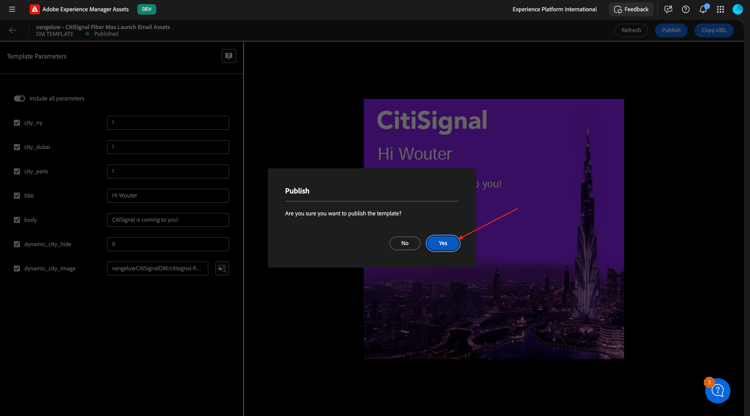Screen dimensions: 750x416
Task: Click the template title in header
Action: point(103,27)
